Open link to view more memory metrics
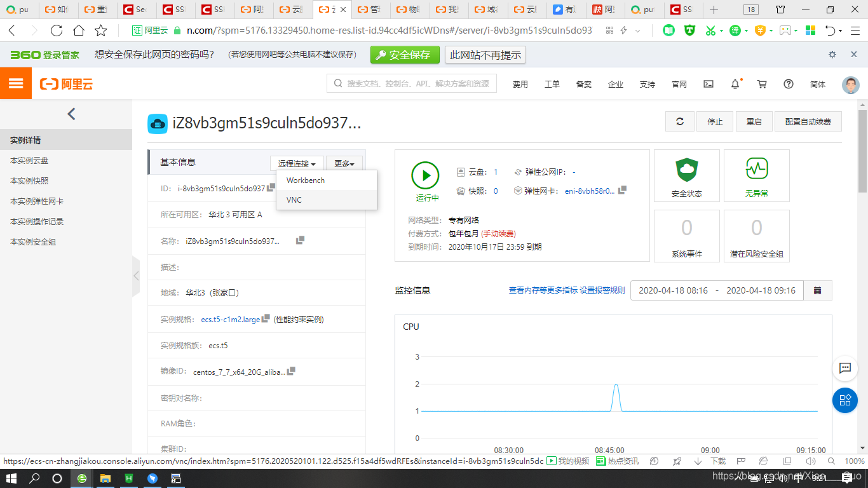 [x=543, y=290]
